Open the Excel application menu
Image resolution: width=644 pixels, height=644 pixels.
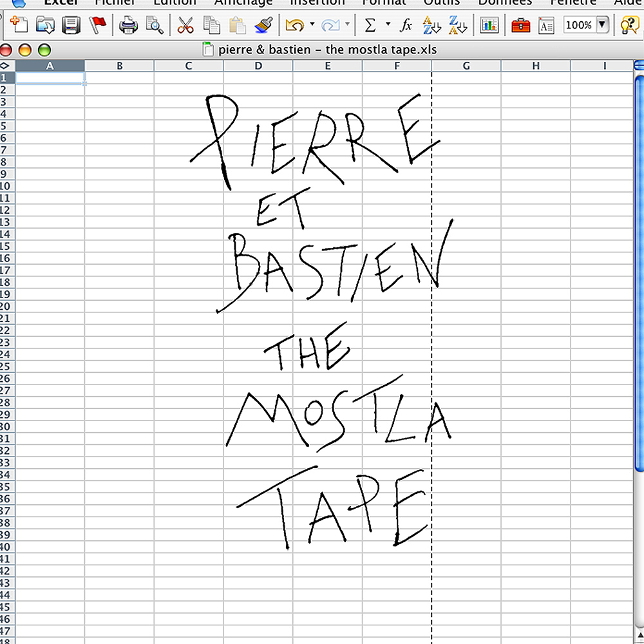coord(61,2)
